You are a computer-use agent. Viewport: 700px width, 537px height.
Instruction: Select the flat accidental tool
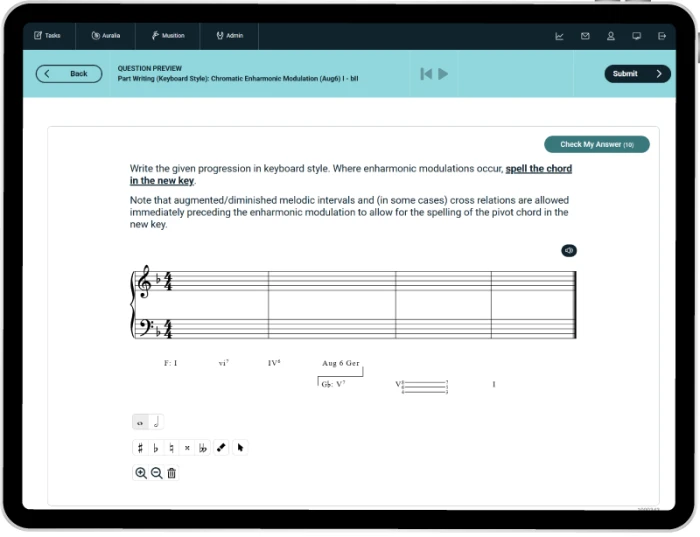click(x=156, y=448)
